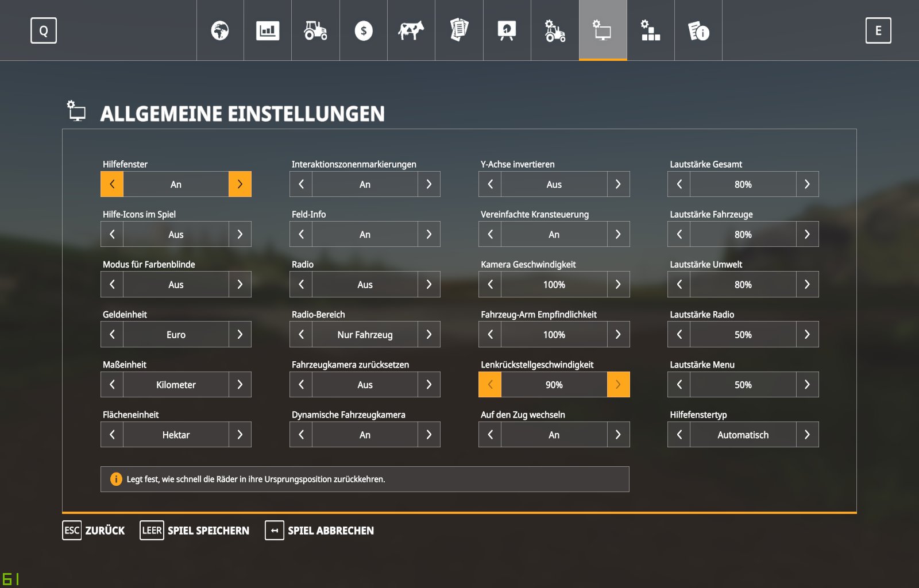Switch to the vehicle game settings tab
Viewport: 919px width, 588px height.
pyautogui.click(x=555, y=30)
